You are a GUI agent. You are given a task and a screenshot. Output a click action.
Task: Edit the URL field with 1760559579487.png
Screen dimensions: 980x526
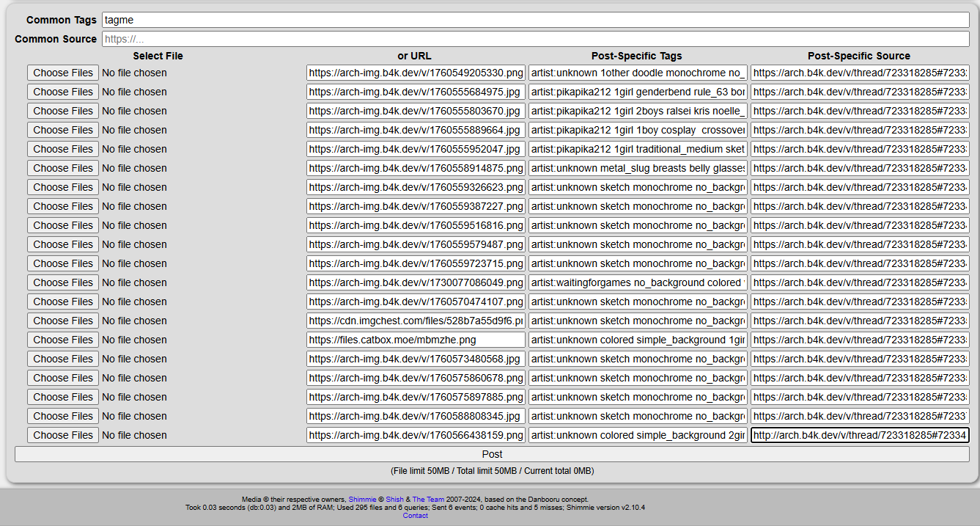[x=416, y=244]
